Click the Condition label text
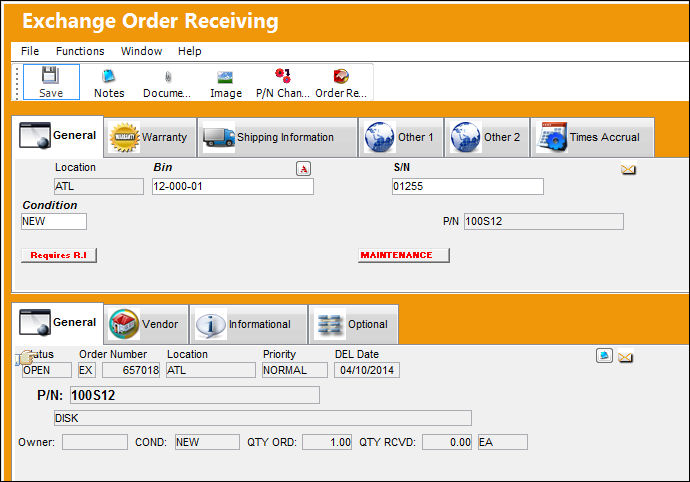The width and height of the screenshot is (690, 482). point(50,206)
